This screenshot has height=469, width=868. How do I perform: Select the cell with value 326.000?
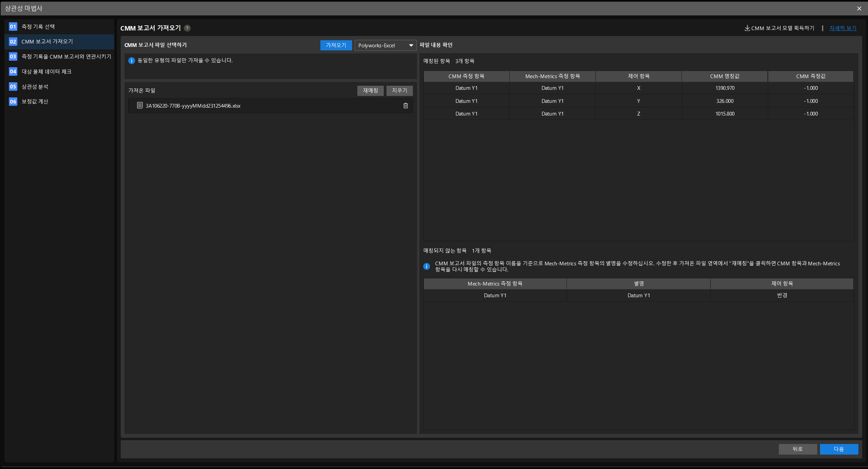click(725, 101)
